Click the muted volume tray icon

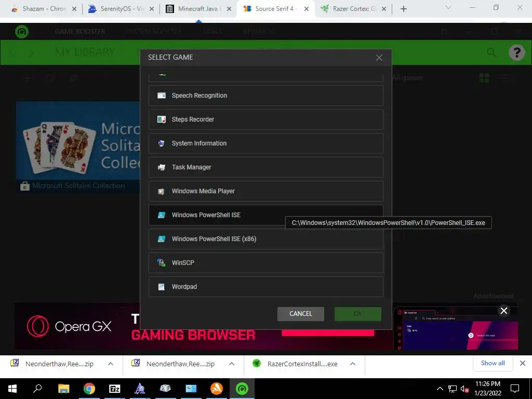point(464,389)
